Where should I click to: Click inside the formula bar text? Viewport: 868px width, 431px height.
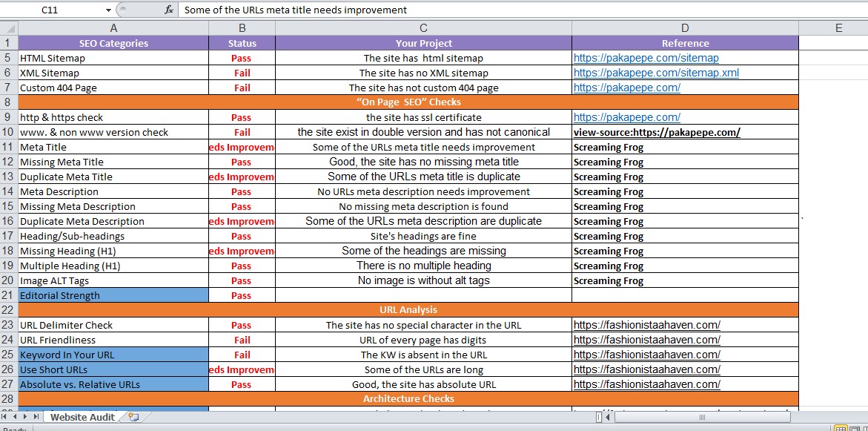click(x=445, y=10)
